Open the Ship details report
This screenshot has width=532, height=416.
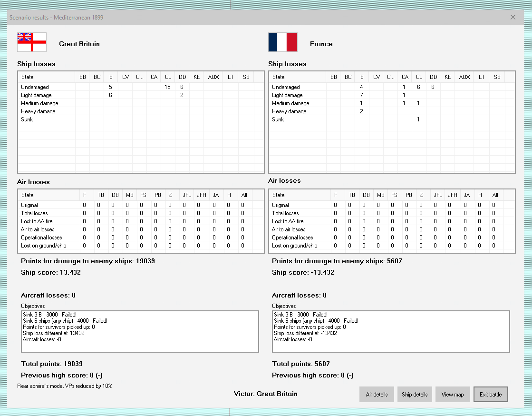click(415, 394)
